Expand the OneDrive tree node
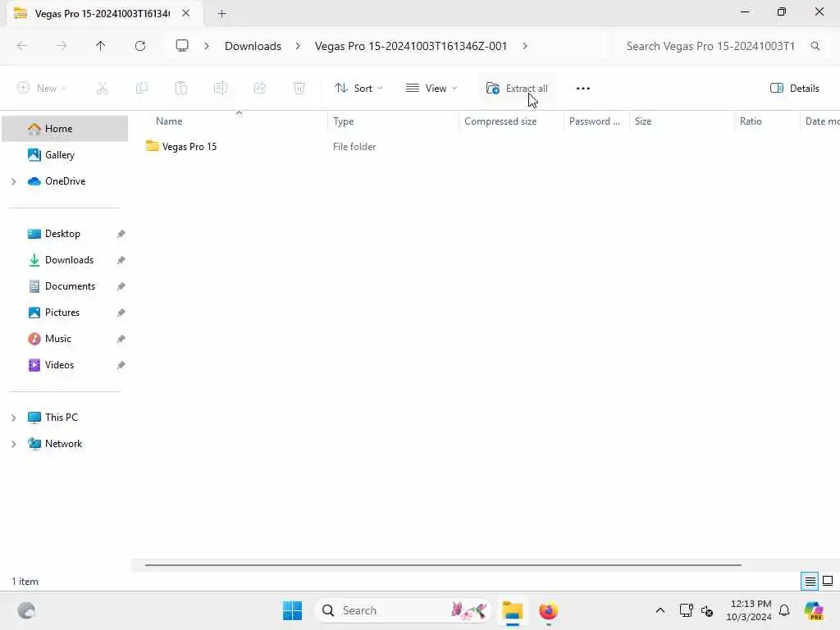The width and height of the screenshot is (840, 630). (x=13, y=181)
